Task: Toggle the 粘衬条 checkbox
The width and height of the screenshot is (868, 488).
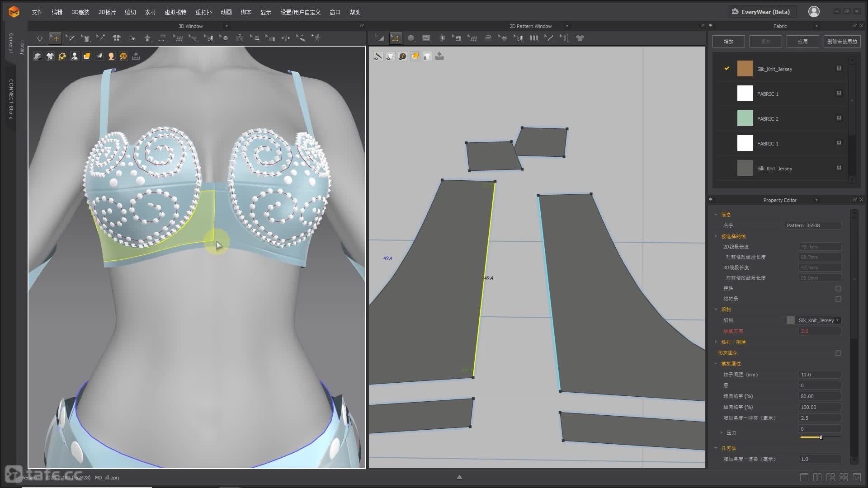Action: tap(838, 299)
